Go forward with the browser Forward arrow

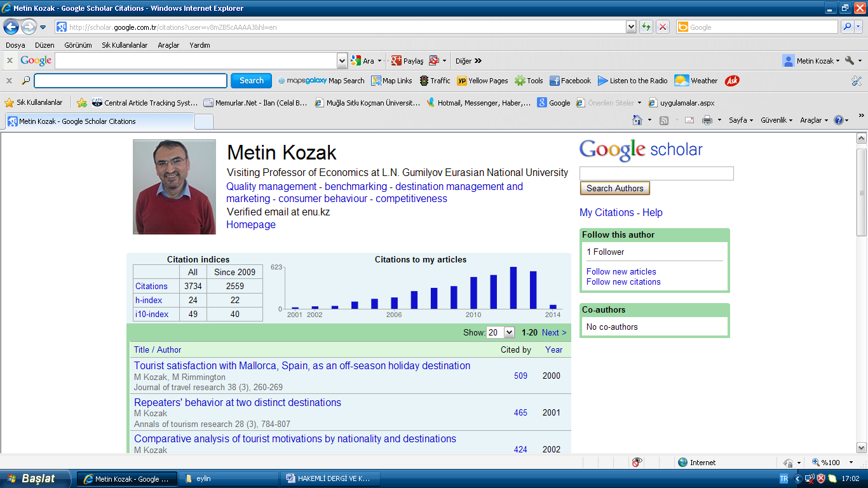click(29, 27)
